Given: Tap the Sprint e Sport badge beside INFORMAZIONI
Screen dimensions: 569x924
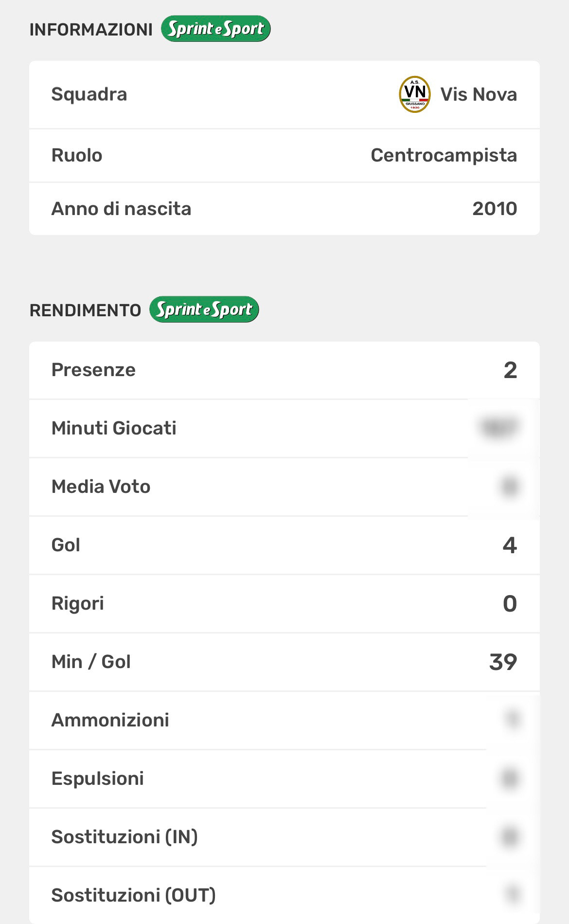Looking at the screenshot, I should pyautogui.click(x=215, y=29).
